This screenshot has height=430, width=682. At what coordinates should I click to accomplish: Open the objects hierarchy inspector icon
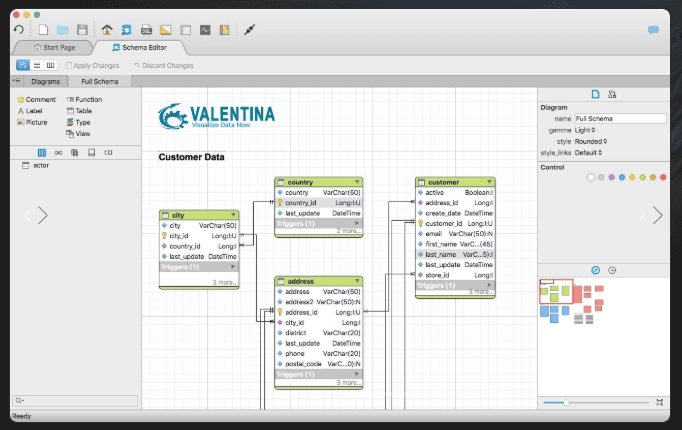coord(612,94)
